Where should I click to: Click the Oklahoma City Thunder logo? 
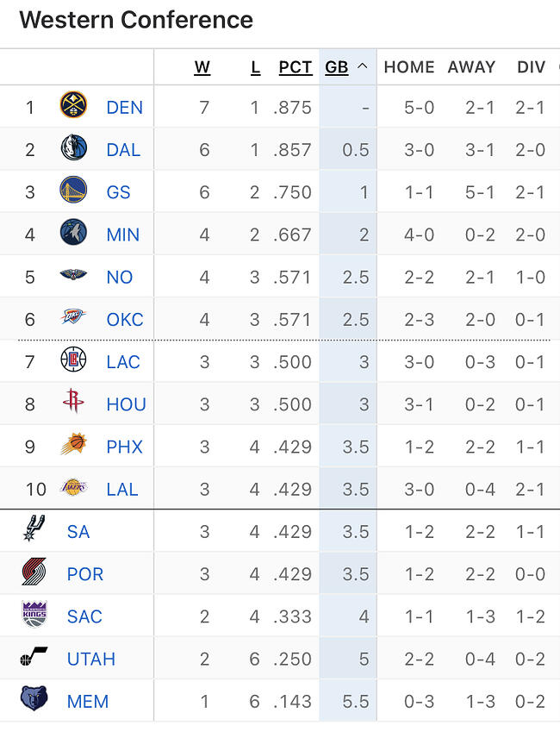(73, 318)
